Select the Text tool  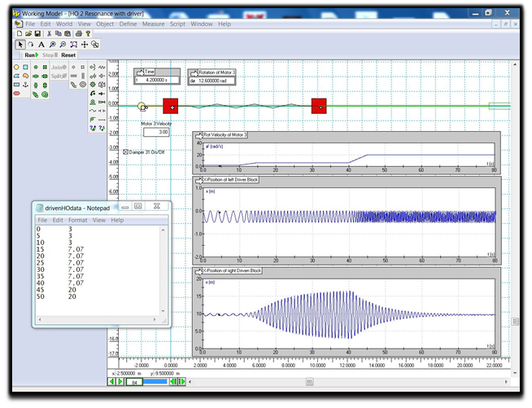click(x=42, y=44)
